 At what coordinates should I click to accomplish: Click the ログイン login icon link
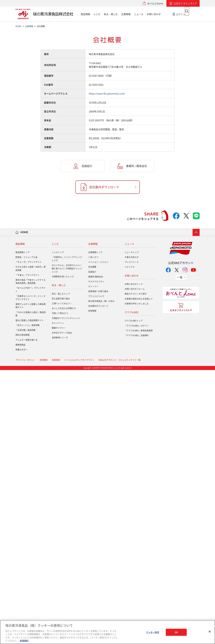(178, 14)
